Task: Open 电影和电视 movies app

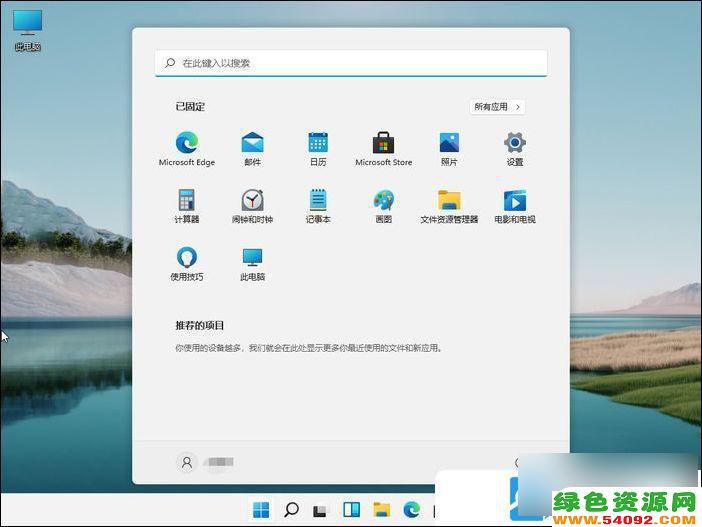Action: 515,206
